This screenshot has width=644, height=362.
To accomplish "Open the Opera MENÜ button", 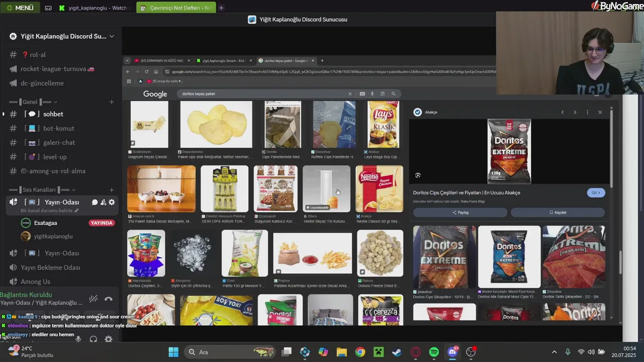I will tap(20, 8).
